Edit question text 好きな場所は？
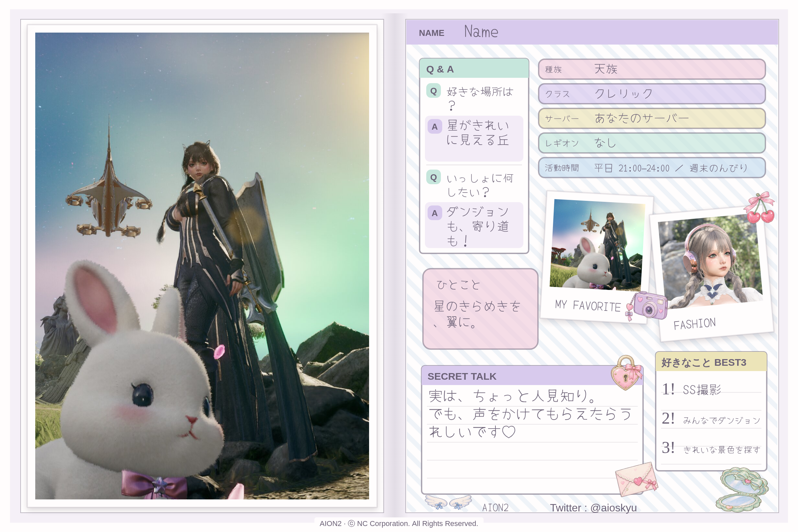 click(480, 99)
